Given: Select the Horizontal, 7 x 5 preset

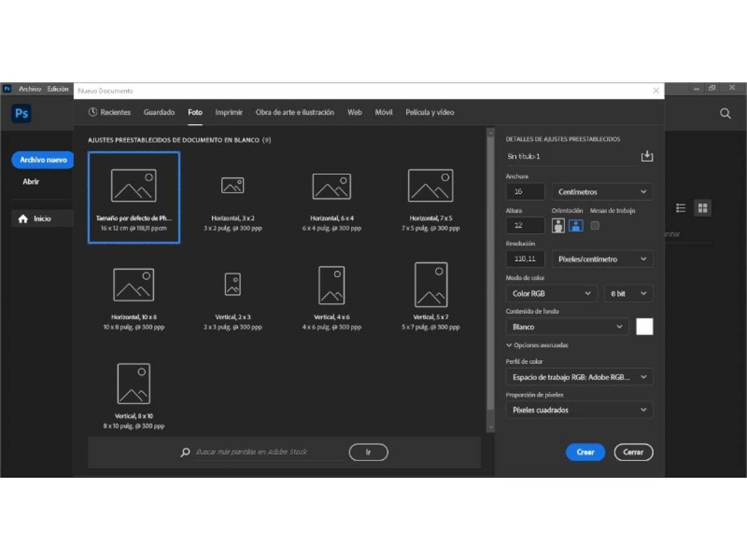Looking at the screenshot, I should 431,198.
